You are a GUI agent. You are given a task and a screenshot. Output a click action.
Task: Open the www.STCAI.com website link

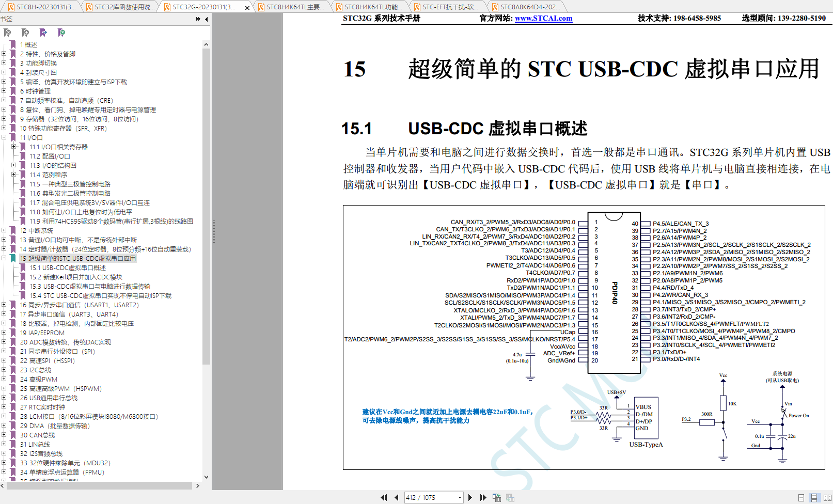543,19
